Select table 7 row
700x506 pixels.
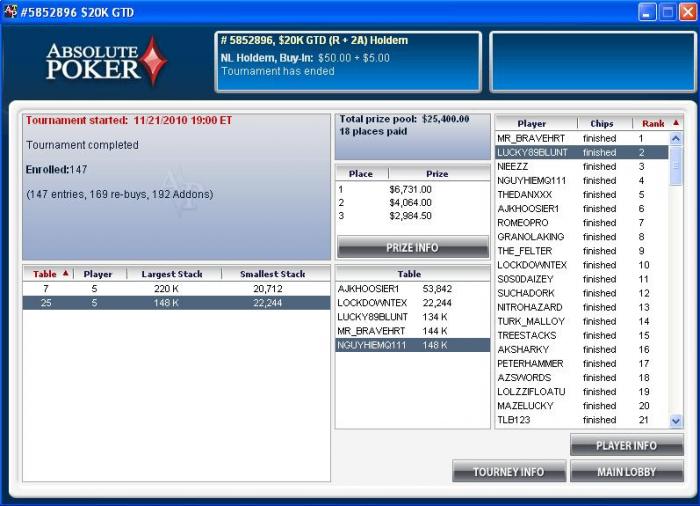tap(176, 289)
